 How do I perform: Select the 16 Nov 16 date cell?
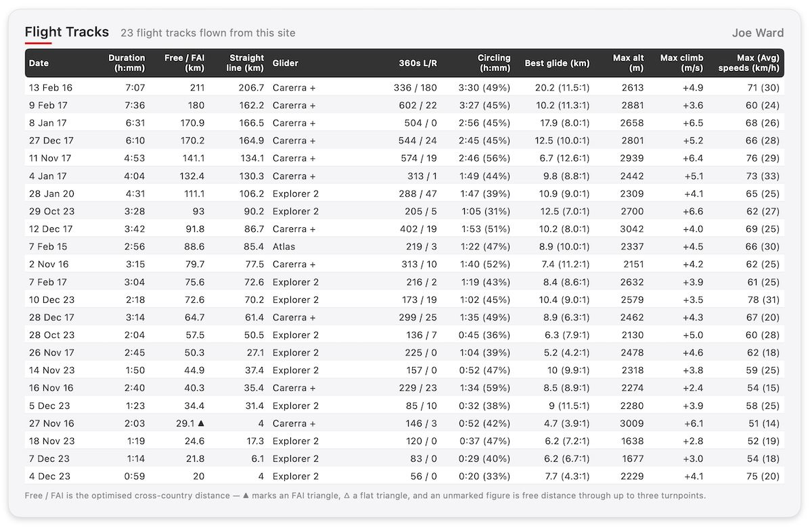(x=51, y=387)
